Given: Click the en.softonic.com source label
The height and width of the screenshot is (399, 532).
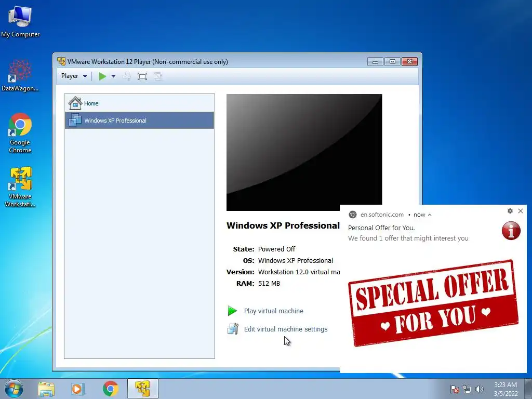Looking at the screenshot, I should (382, 215).
